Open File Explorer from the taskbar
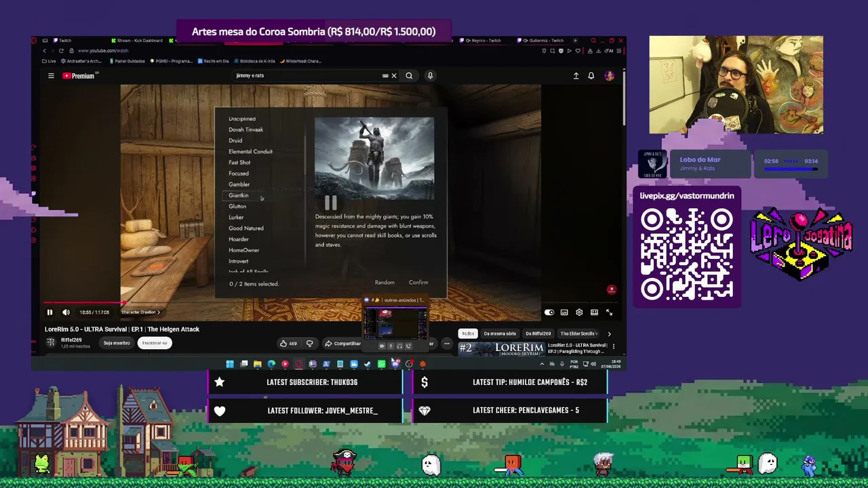 (258, 365)
